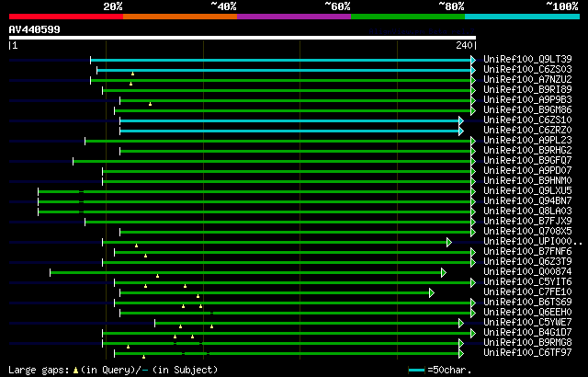Click the UniRef100_B9RI89 entry

[527, 89]
